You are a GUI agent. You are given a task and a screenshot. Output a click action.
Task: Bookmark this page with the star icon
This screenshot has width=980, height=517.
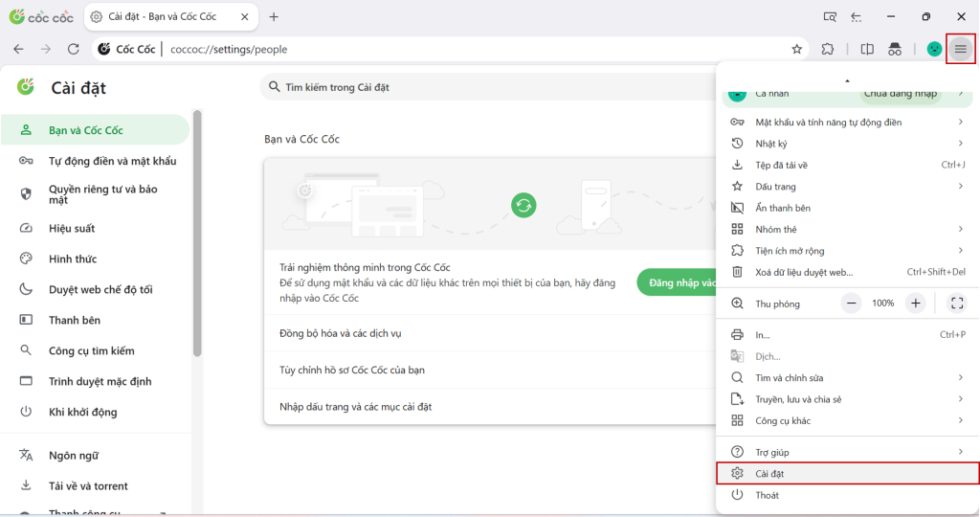[x=796, y=49]
